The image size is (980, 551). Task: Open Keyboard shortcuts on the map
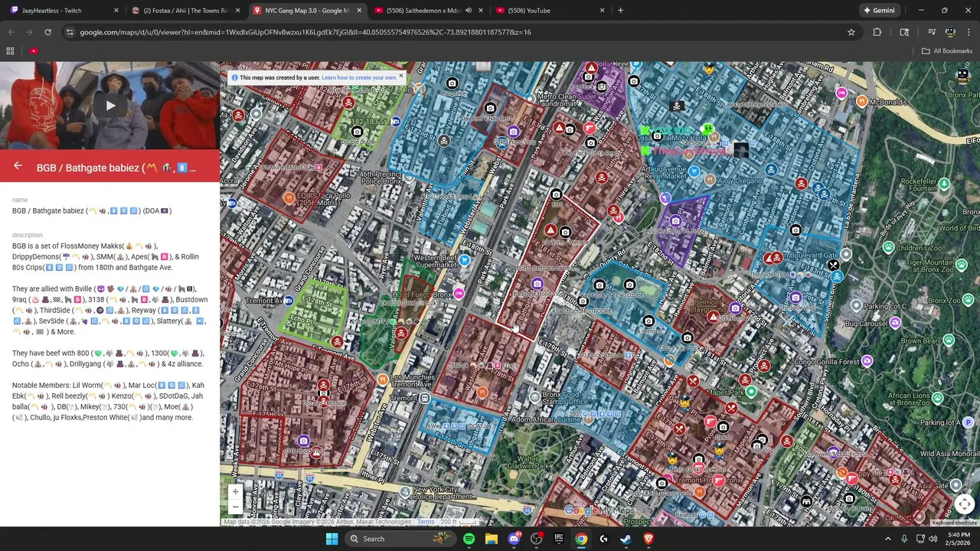coord(954,523)
